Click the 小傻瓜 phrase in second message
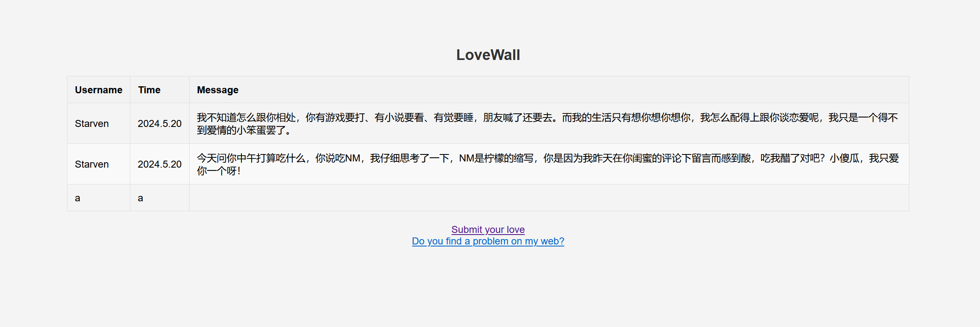980x327 pixels. point(844,158)
